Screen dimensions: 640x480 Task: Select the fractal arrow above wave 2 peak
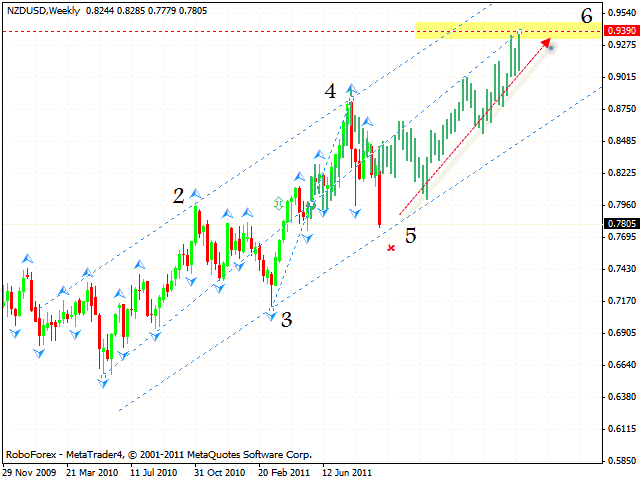(196, 193)
